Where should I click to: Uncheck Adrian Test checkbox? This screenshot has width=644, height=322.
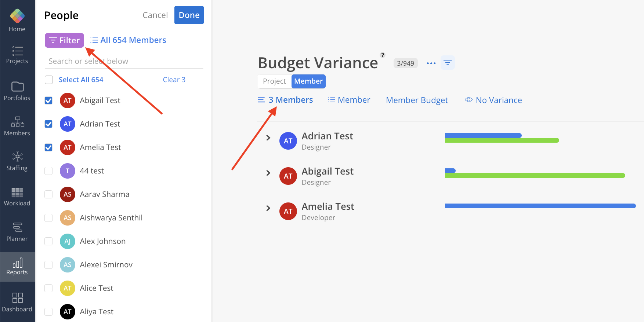pyautogui.click(x=48, y=124)
